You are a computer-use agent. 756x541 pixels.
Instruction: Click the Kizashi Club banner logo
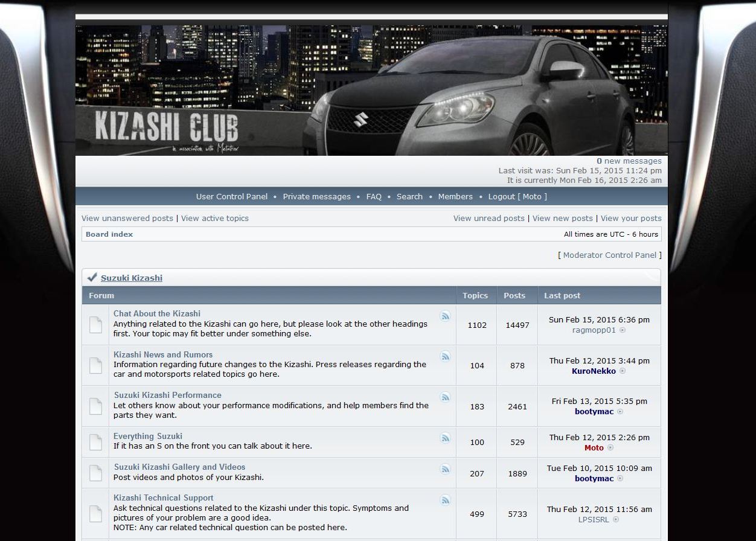coord(371,90)
